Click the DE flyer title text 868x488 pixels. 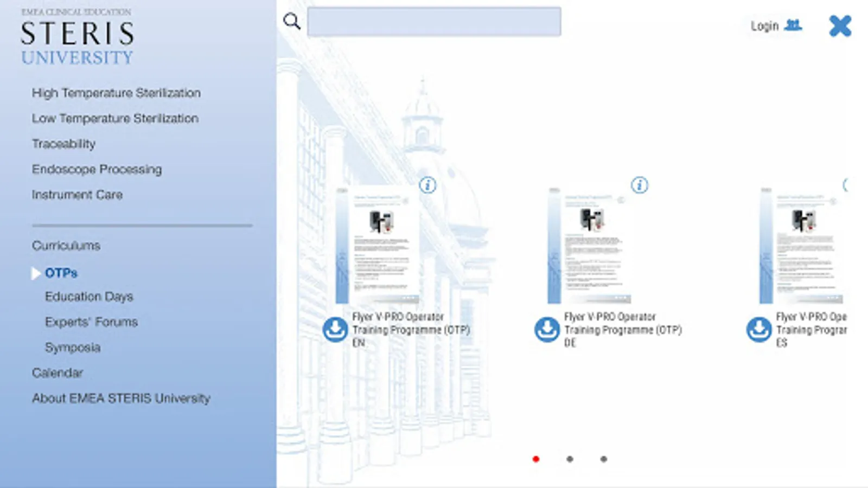[623, 330]
